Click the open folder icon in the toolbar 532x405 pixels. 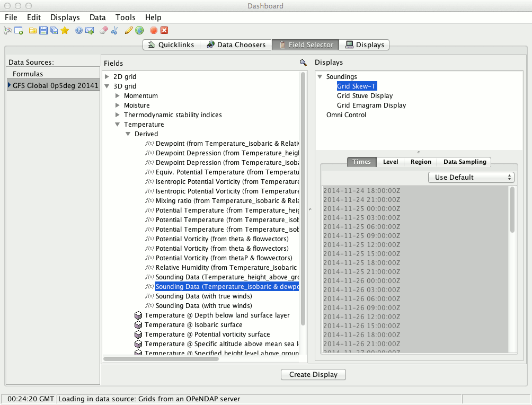(33, 31)
